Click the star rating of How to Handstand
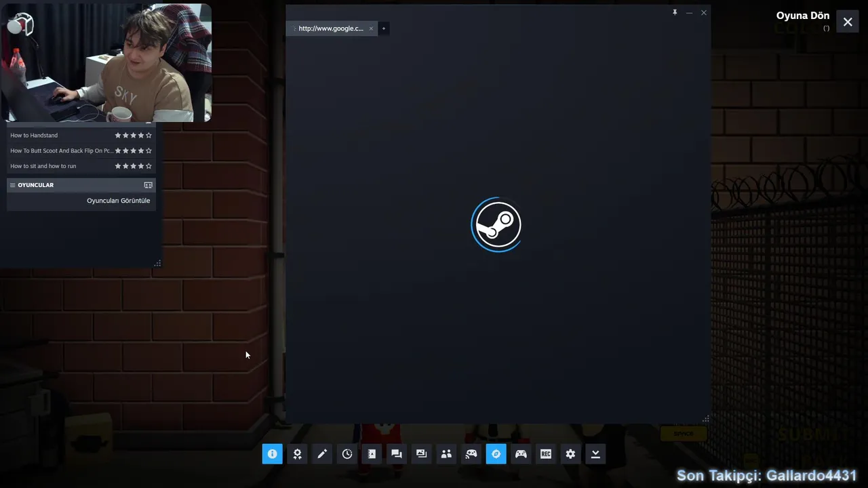This screenshot has width=868, height=488. click(x=133, y=136)
